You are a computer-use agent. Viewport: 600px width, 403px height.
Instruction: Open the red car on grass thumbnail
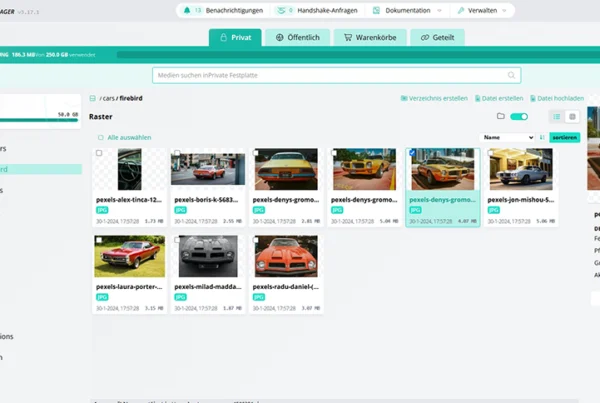[x=130, y=256]
